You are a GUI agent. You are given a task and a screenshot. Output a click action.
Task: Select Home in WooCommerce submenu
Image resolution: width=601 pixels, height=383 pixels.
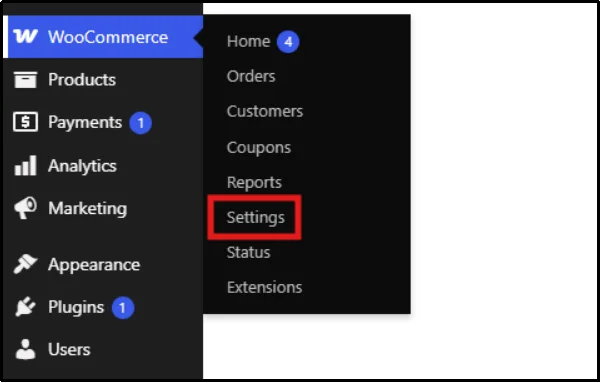248,41
